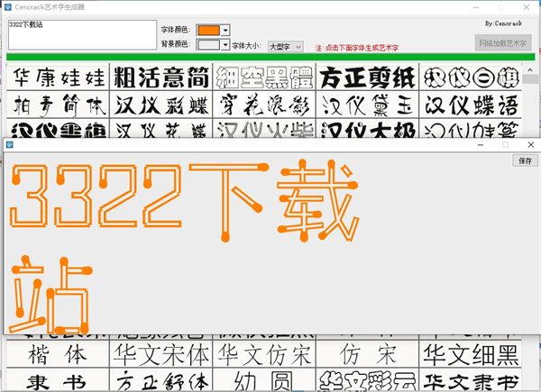The height and width of the screenshot is (392, 541).
Task: Expand the background color dropdown arrow
Action: click(x=225, y=44)
